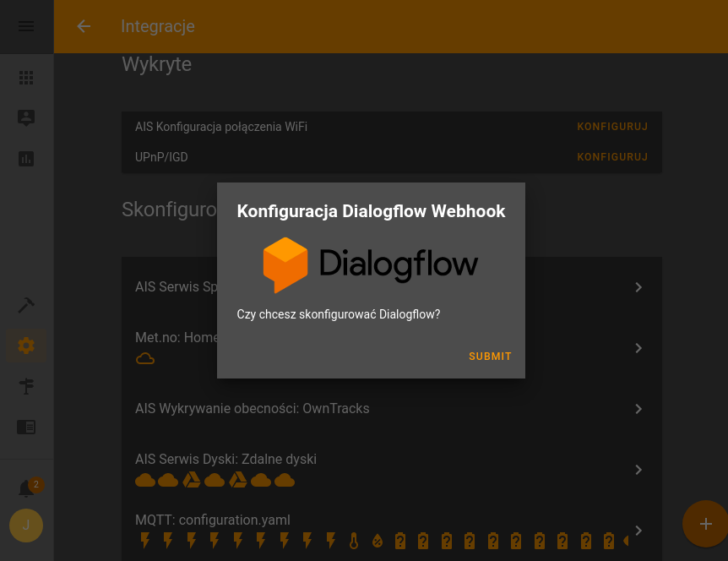This screenshot has width=728, height=561.
Task: Open the hamburger menu in the sidebar
Action: tap(26, 26)
